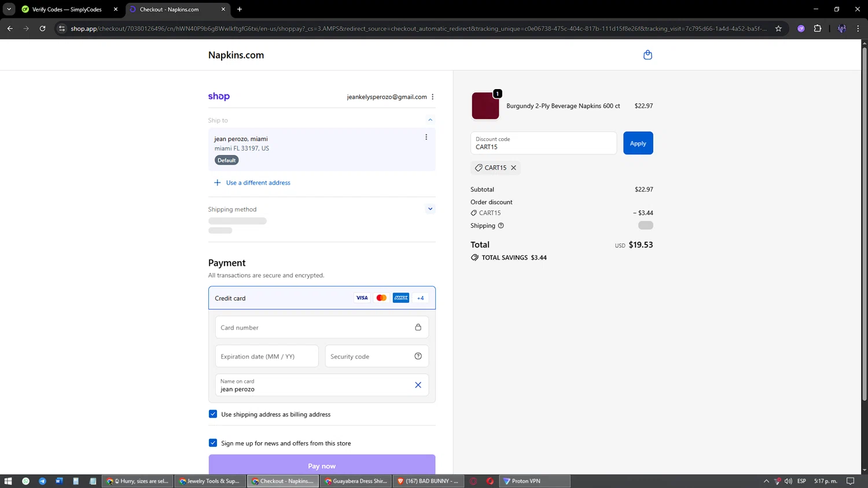Open Word from the taskbar
This screenshot has width=868, height=488.
click(59, 481)
